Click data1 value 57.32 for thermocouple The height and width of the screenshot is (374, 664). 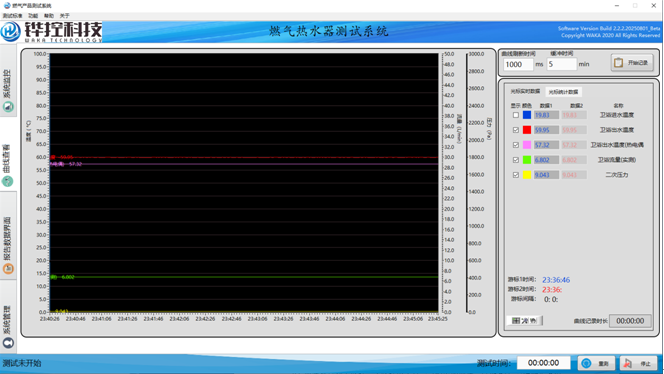(x=546, y=145)
